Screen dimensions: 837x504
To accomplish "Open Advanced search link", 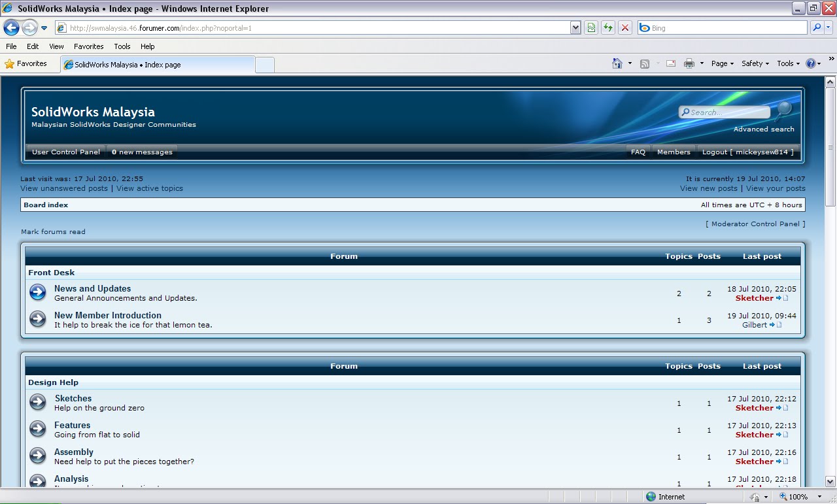I will [x=764, y=129].
